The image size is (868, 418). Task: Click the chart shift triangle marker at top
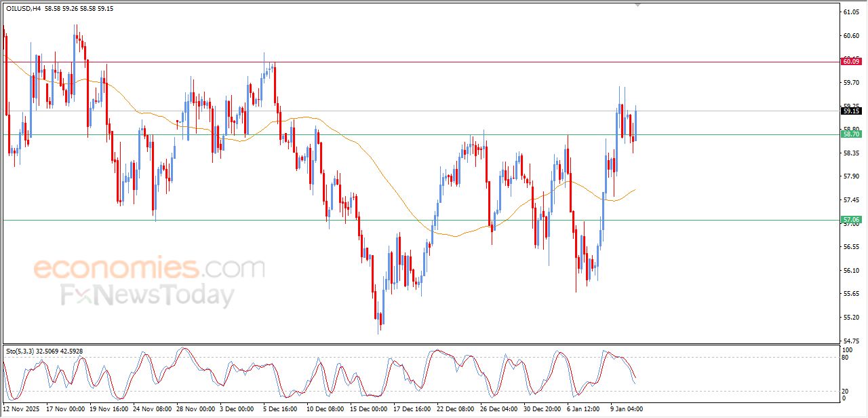pyautogui.click(x=637, y=4)
